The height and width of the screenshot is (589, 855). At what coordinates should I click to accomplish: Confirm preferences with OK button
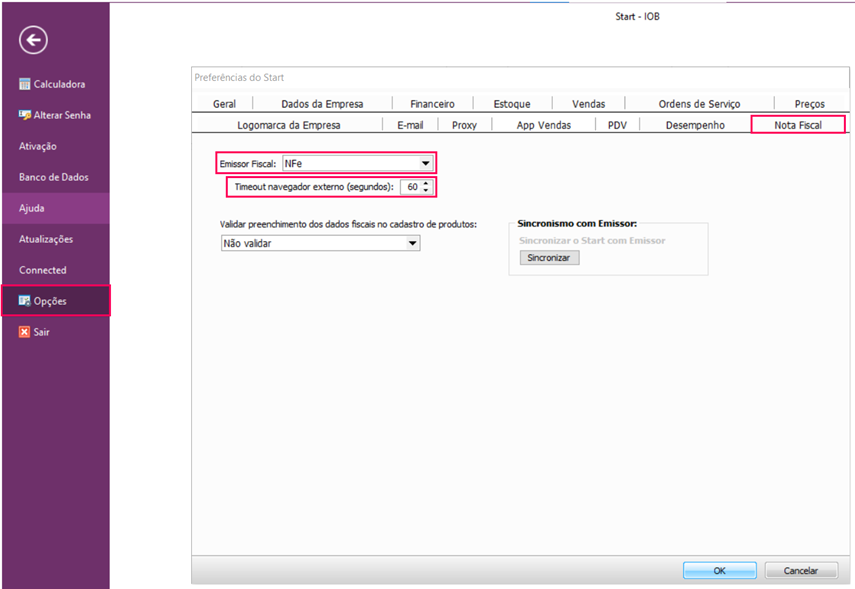(719, 570)
